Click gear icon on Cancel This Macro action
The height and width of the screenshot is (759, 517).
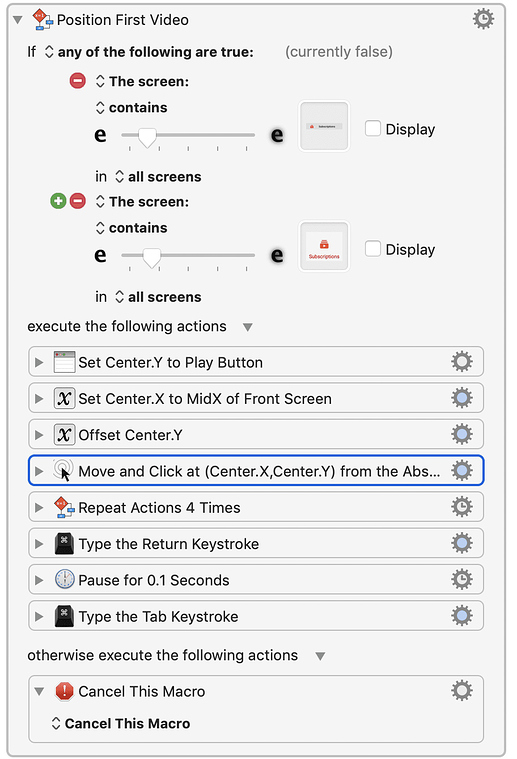coord(461,691)
